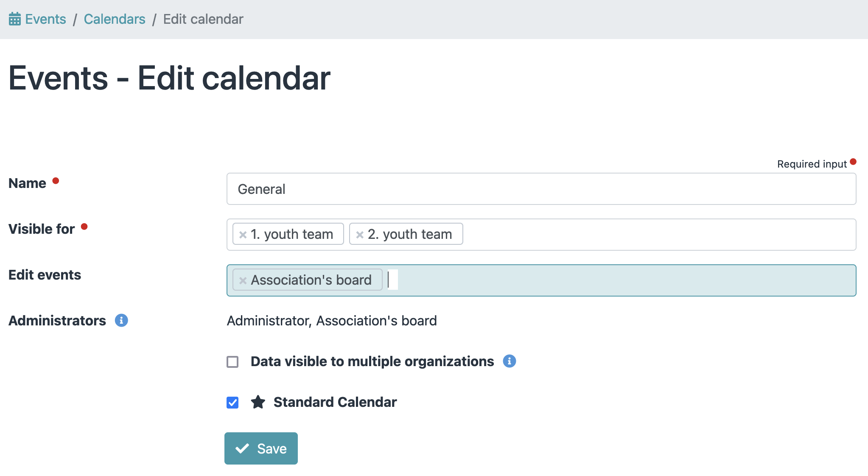Enable Data visible to multiple organizations checkbox
Screen dimensions: 868x476
point(232,362)
